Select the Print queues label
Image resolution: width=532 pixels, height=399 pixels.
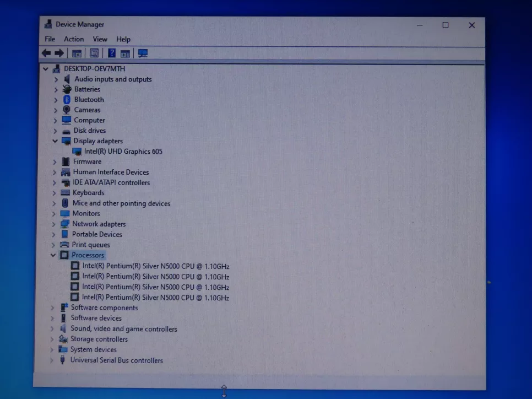90,245
